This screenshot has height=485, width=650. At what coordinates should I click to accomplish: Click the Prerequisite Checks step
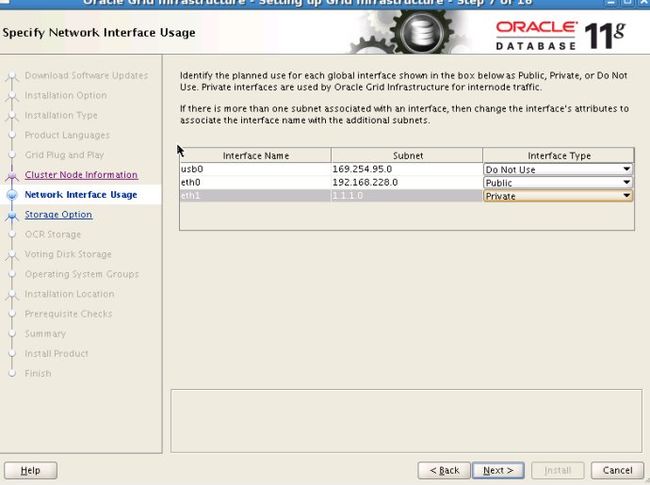pos(68,314)
